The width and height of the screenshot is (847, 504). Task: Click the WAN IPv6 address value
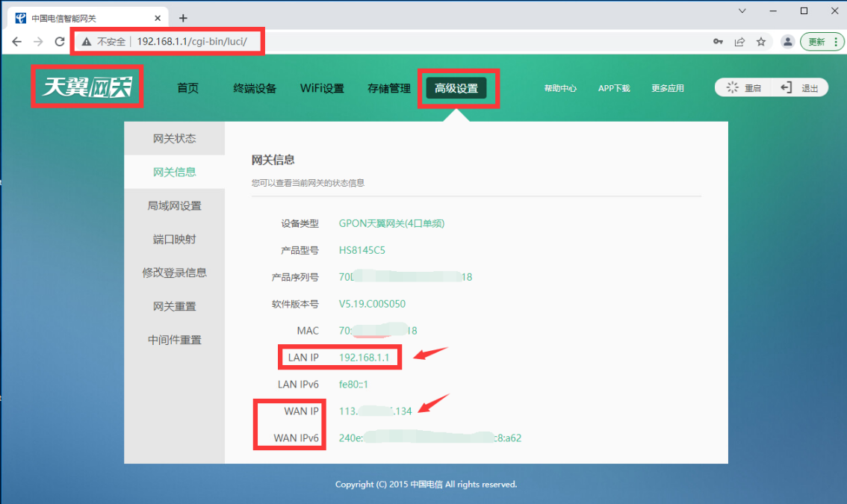coord(430,438)
